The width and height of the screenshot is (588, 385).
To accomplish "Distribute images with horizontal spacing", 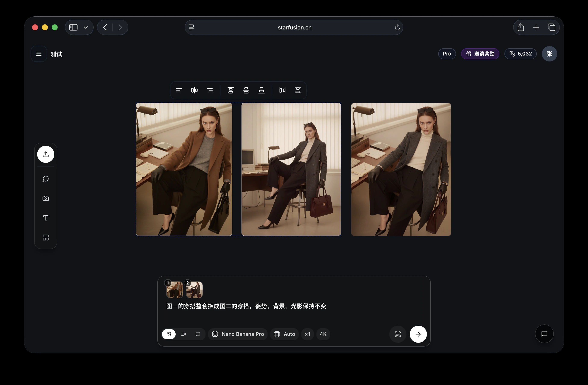I will click(282, 90).
